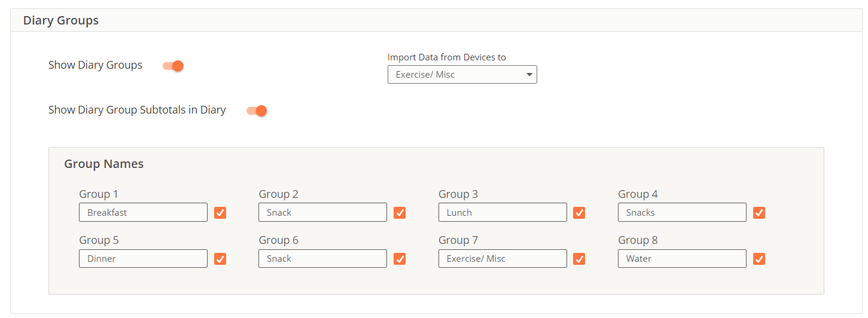Viewport: 868px width, 318px height.
Task: Edit the Group 3 Lunch name field
Action: click(x=502, y=212)
